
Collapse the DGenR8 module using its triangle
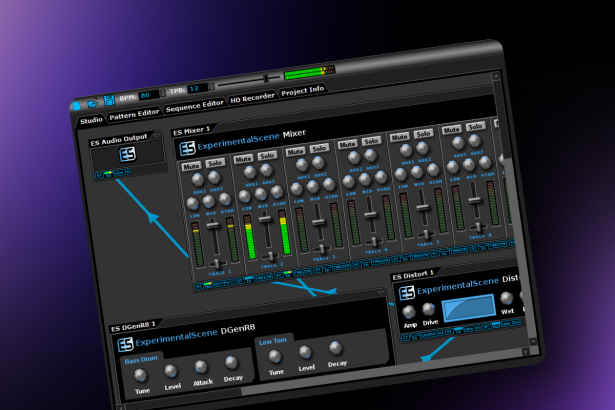coord(381,293)
